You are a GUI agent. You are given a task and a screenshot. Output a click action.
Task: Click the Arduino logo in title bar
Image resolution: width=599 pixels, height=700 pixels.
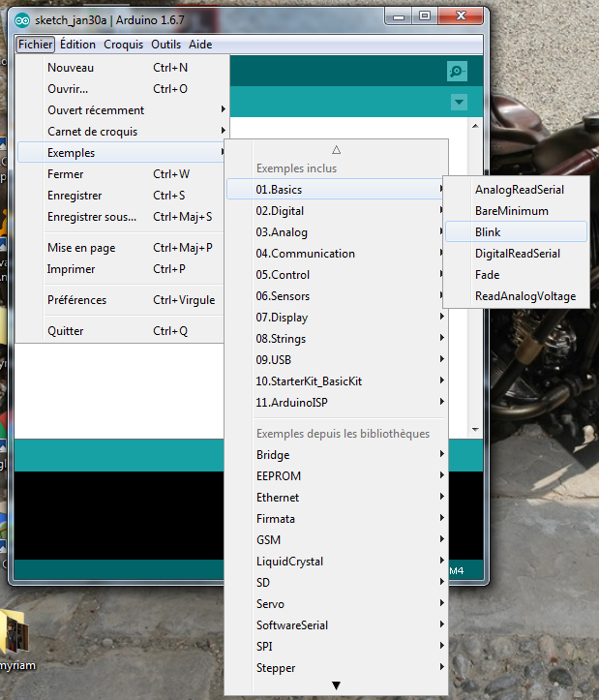[22, 20]
